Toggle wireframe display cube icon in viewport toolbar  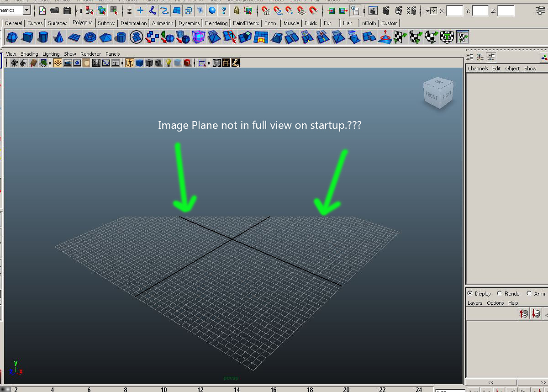(x=130, y=63)
